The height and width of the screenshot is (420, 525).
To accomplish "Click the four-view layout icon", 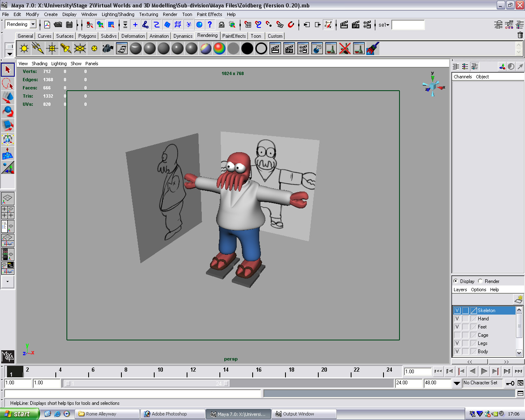I will (8, 212).
